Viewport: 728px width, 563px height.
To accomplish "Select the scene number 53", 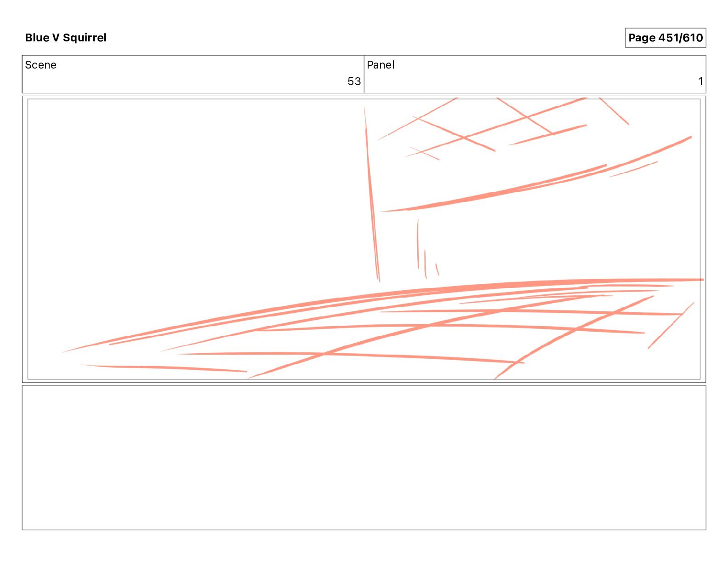I will 354,81.
